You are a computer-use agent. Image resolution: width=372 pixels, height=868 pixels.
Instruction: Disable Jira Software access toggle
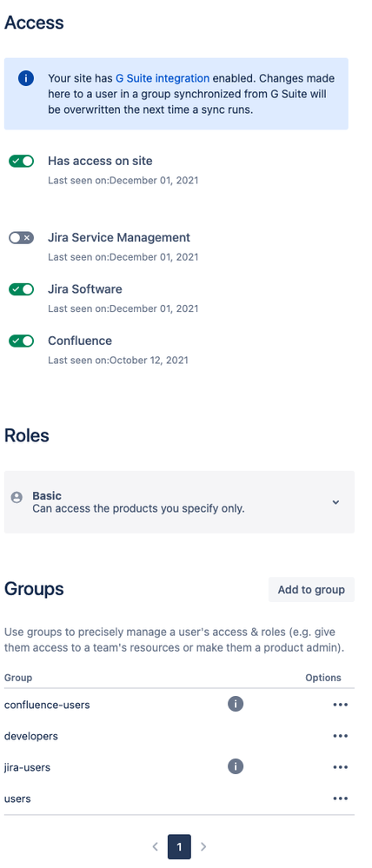(x=22, y=289)
